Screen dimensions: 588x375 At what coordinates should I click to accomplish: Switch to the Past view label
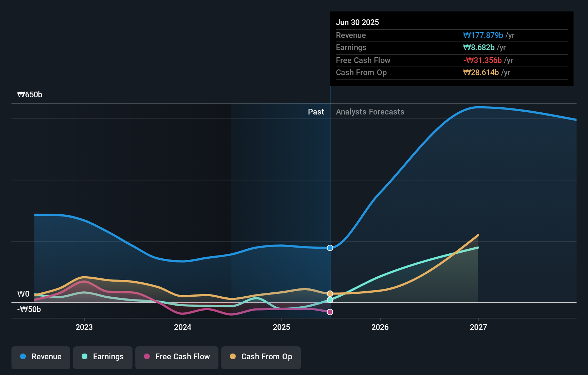(x=316, y=112)
